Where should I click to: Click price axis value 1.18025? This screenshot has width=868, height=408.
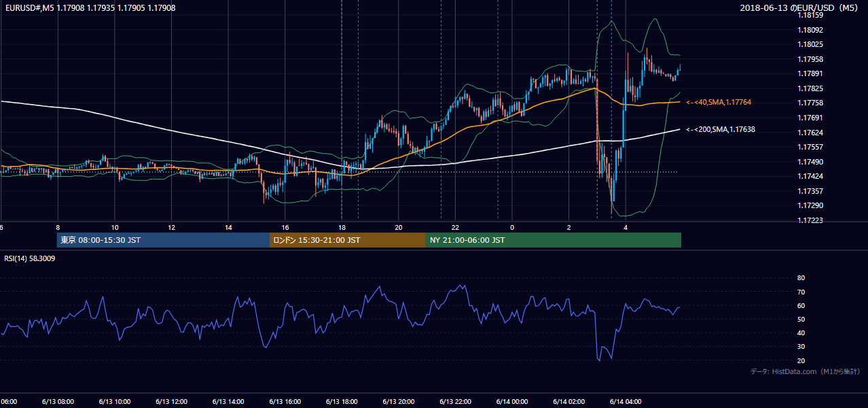[x=810, y=44]
